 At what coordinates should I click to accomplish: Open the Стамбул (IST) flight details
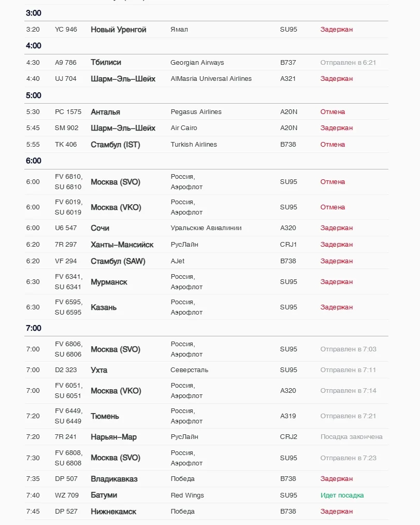pos(115,145)
